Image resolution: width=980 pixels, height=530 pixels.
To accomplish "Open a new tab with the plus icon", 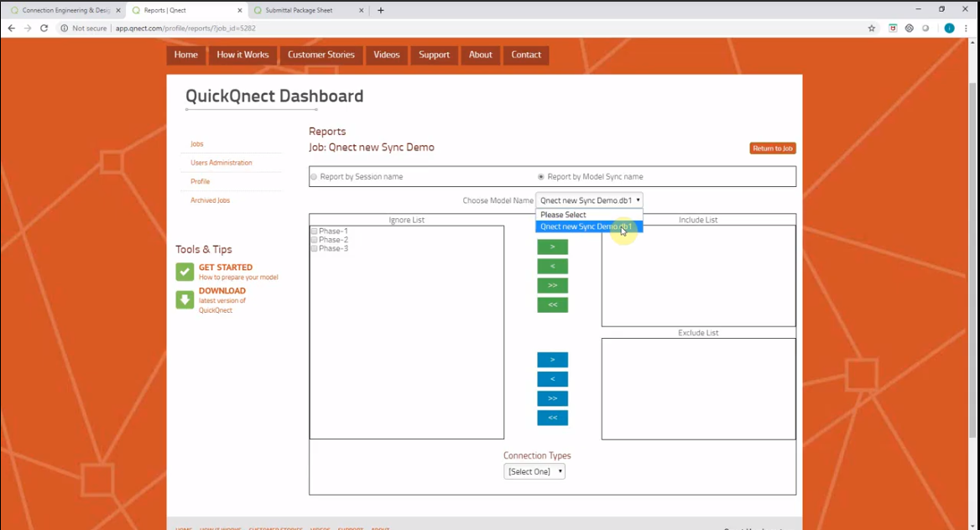I will pyautogui.click(x=381, y=10).
